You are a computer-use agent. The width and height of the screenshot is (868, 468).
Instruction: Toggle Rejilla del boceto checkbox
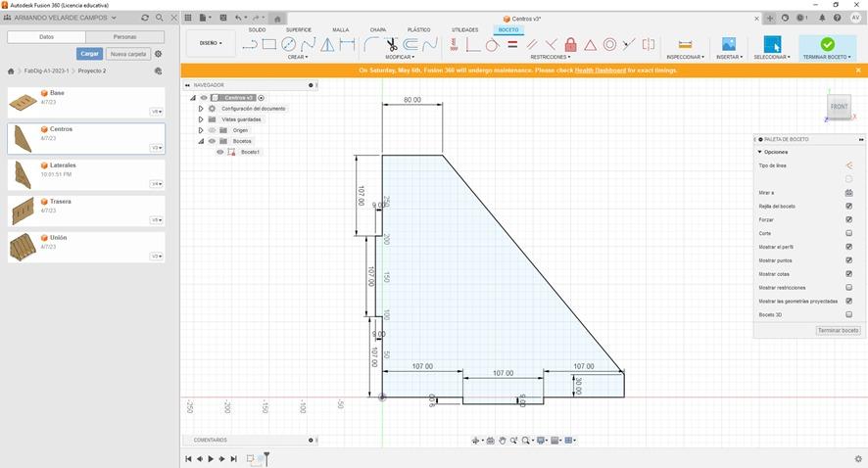pos(848,206)
